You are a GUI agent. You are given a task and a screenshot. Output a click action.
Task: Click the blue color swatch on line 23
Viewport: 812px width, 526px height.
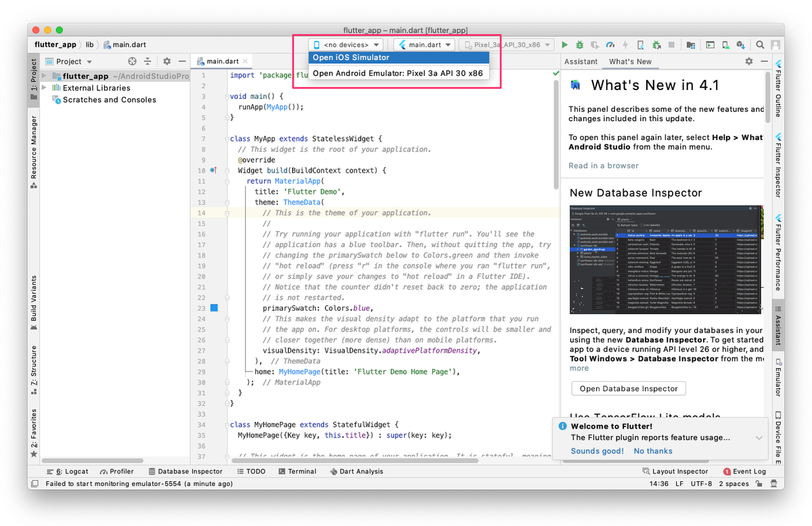214,308
